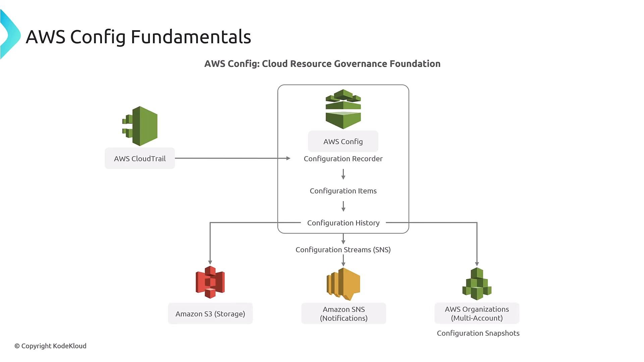
Task: Select the Amazon SNS (Notifications) label
Action: [x=344, y=314]
